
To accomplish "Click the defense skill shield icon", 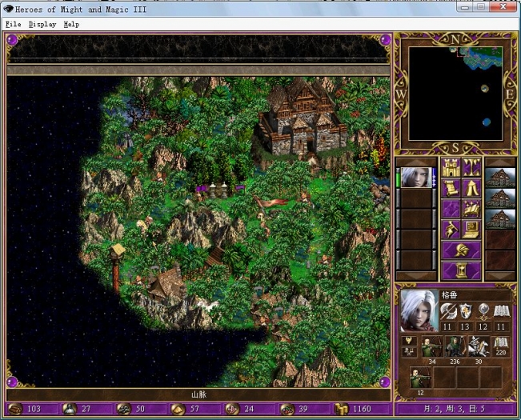I will click(466, 311).
